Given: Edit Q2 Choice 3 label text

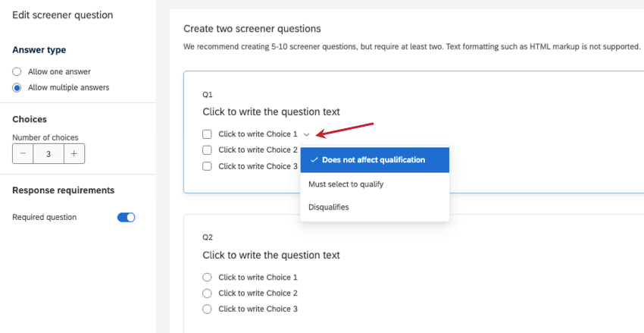Looking at the screenshot, I should 258,309.
